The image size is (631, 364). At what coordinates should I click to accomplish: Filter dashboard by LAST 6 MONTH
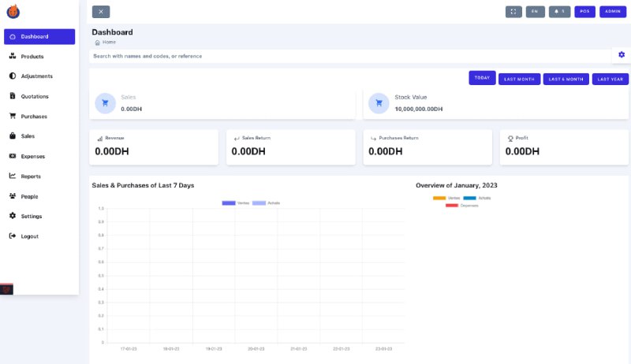click(x=566, y=79)
